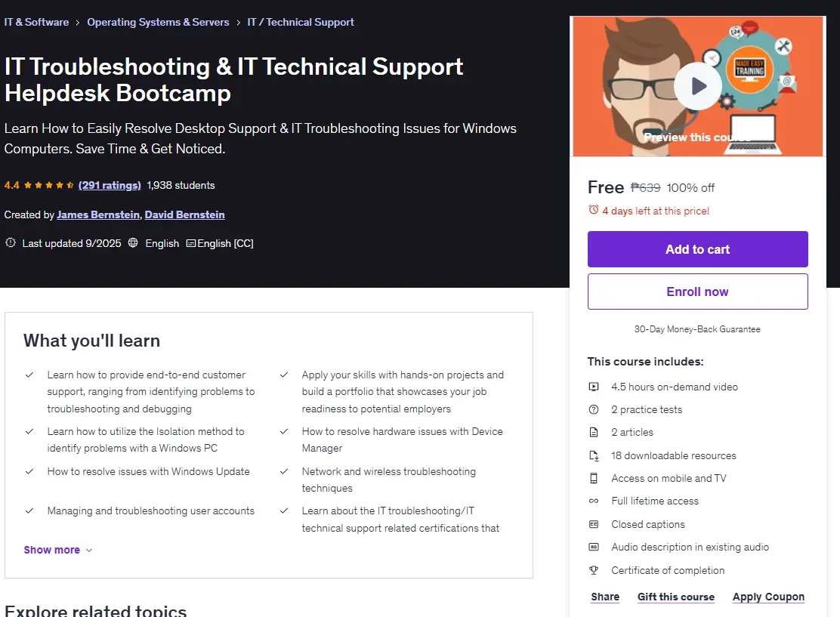The image size is (840, 617).
Task: Click checkmark beside hands-on projects item
Action: (x=284, y=375)
